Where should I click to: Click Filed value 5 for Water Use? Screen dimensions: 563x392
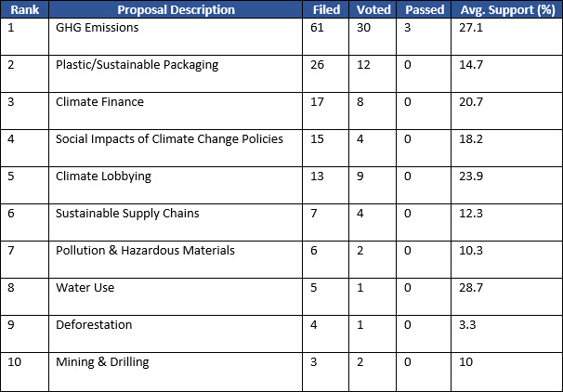point(314,288)
